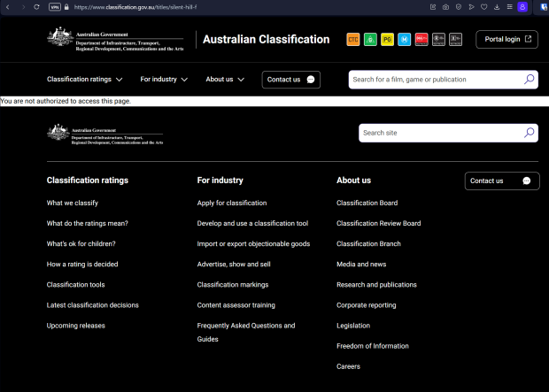Click magnifier icon in title search box
549x392 pixels.
[x=529, y=80]
